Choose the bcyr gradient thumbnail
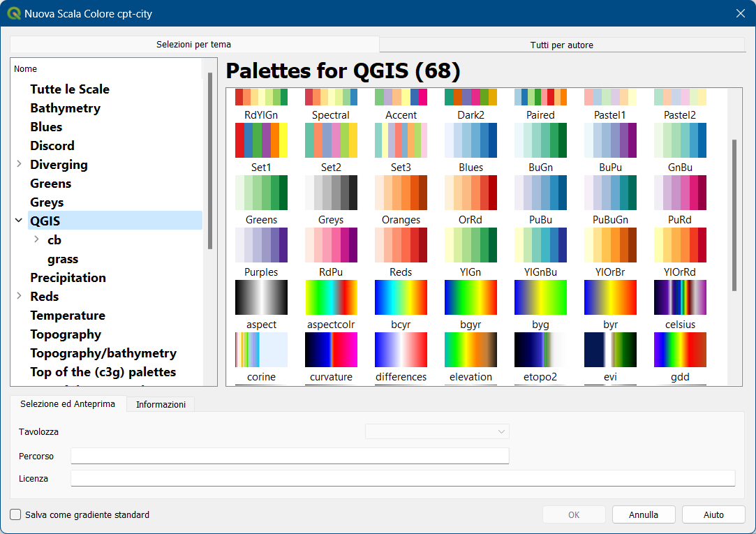This screenshot has height=534, width=756. pyautogui.click(x=401, y=297)
